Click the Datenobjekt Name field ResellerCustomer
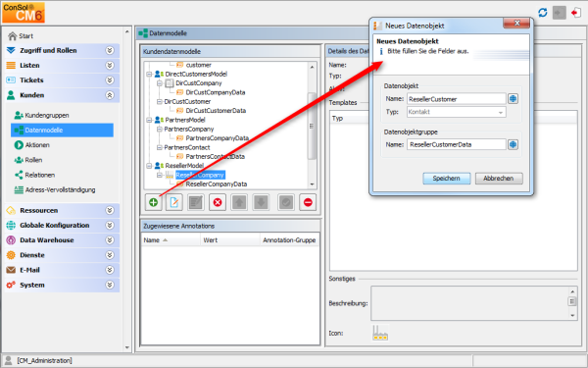The image size is (588, 368). coord(457,99)
